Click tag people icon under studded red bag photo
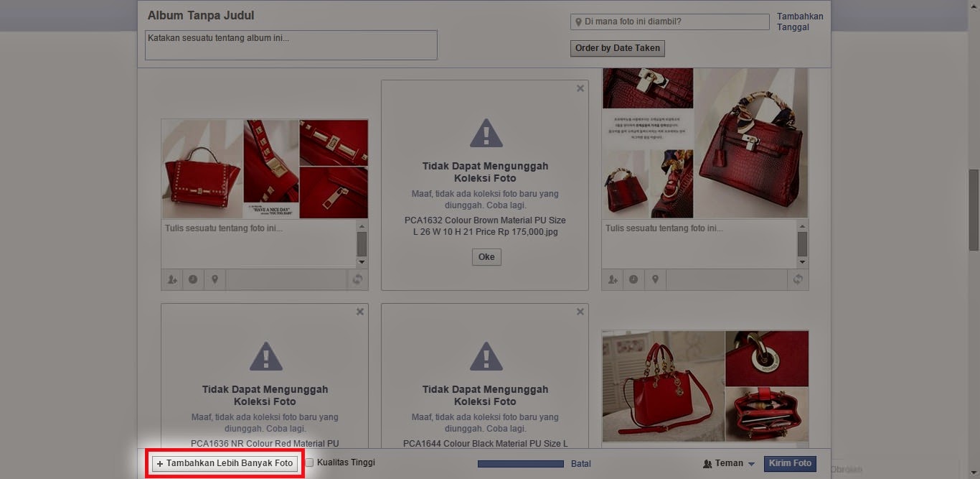Viewport: 980px width, 479px height. tap(172, 279)
